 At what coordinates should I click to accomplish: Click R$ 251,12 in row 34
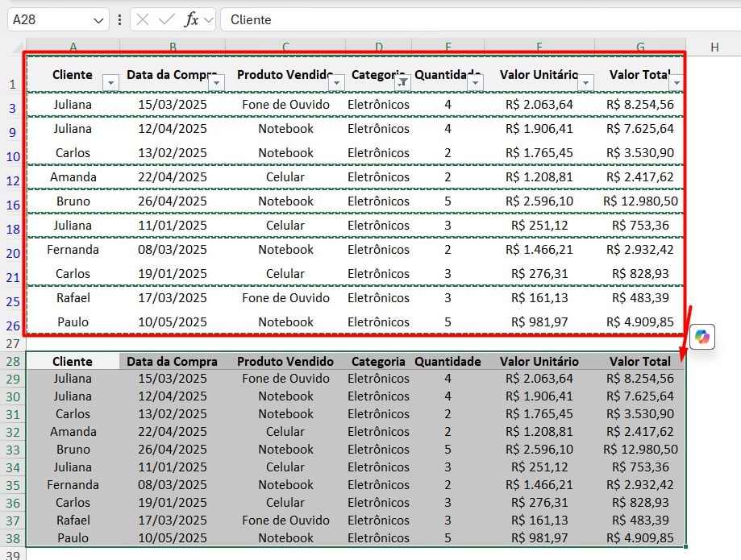coord(539,467)
